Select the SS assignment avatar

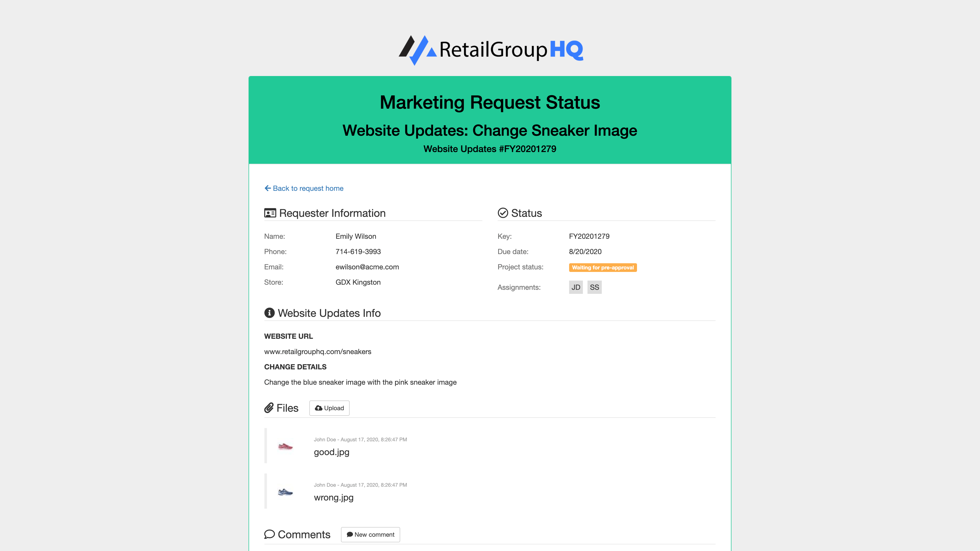pos(594,287)
